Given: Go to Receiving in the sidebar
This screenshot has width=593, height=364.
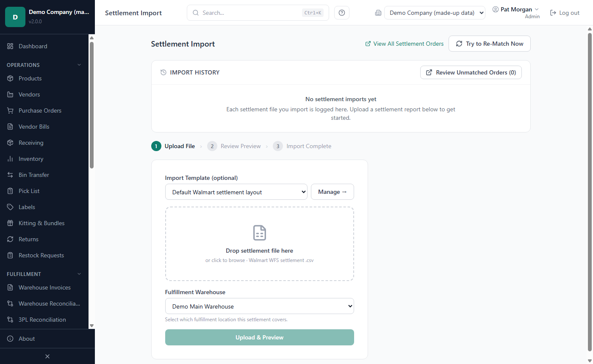Looking at the screenshot, I should (x=44, y=143).
